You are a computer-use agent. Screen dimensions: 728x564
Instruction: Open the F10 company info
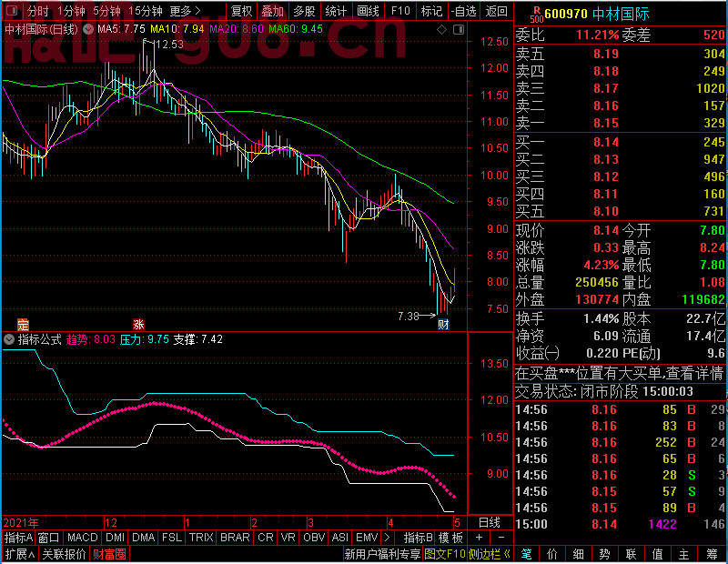click(x=400, y=11)
